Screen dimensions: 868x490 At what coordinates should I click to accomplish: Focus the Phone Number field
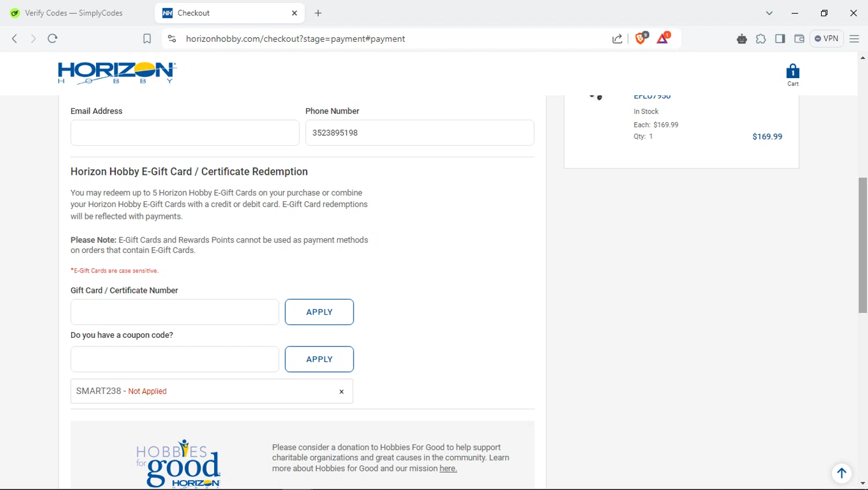[x=420, y=132]
